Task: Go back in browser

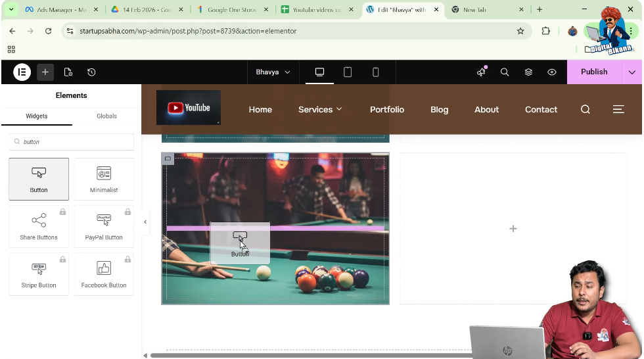Action: pos(12,31)
